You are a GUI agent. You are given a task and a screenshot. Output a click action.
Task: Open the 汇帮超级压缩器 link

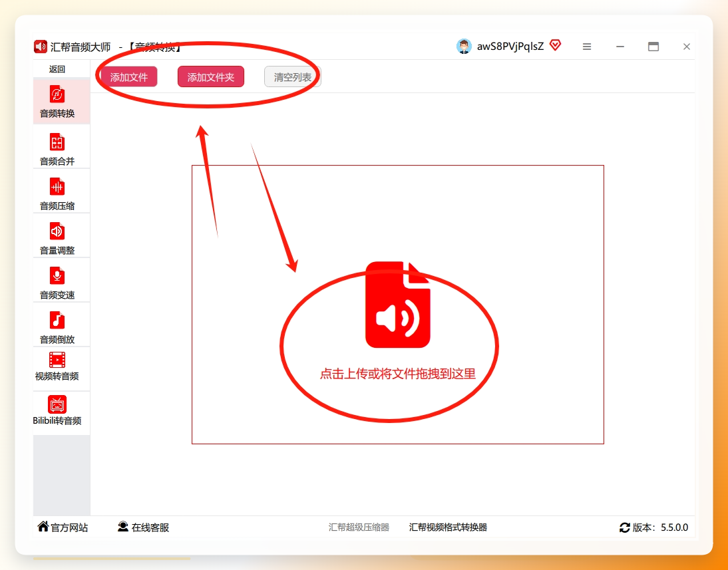(359, 527)
